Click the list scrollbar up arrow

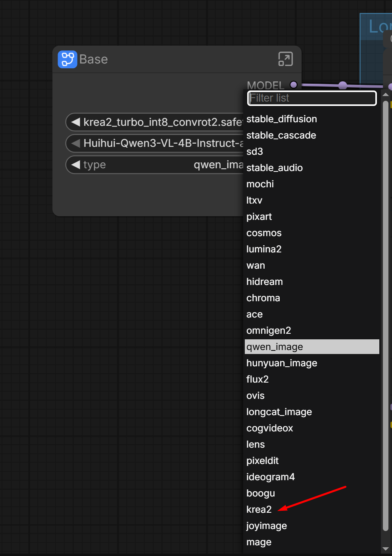[386, 94]
